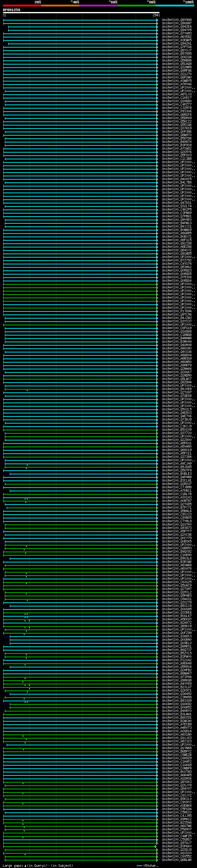Viewport: 197px width, 868px height.
Task: Click the cyan scale bar beside =50char.
Action: [139, 866]
